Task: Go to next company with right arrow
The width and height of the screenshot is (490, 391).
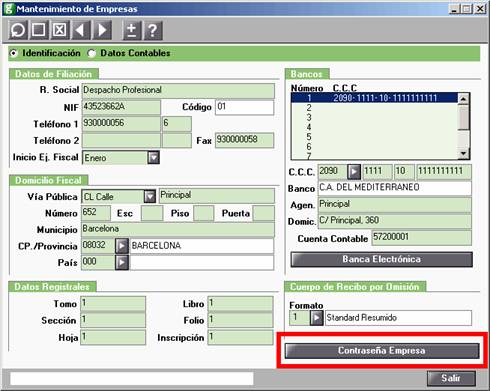Action: click(x=102, y=30)
